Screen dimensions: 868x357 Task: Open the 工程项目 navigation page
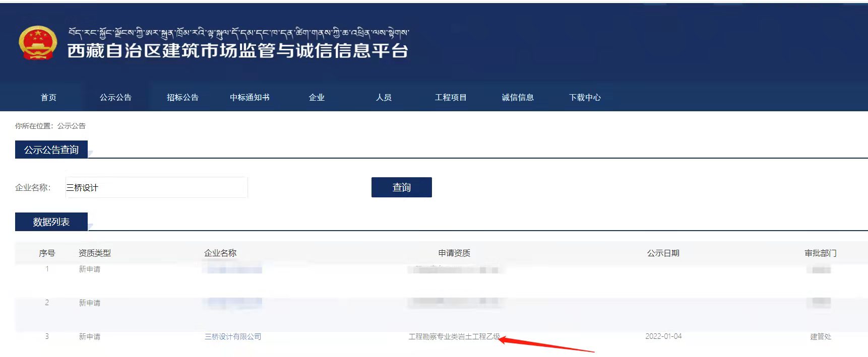click(451, 98)
